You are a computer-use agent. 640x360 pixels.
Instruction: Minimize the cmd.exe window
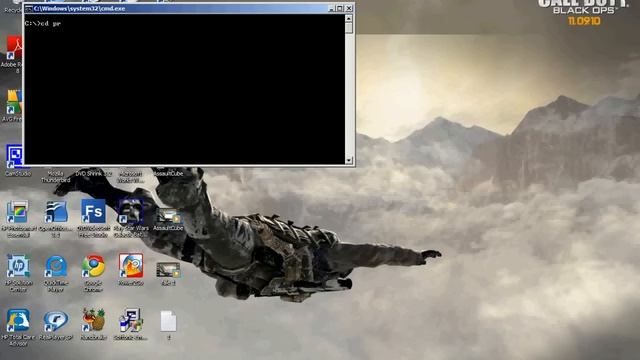[331, 8]
